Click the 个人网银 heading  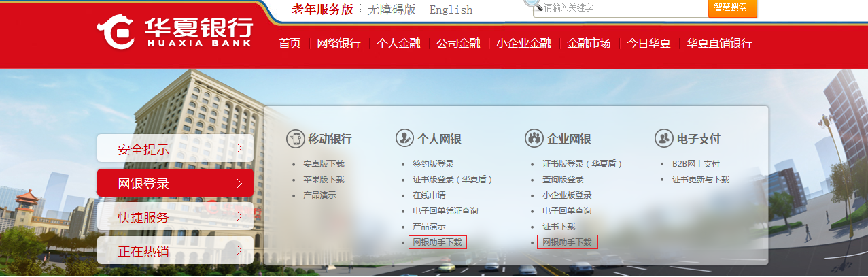tap(439, 139)
